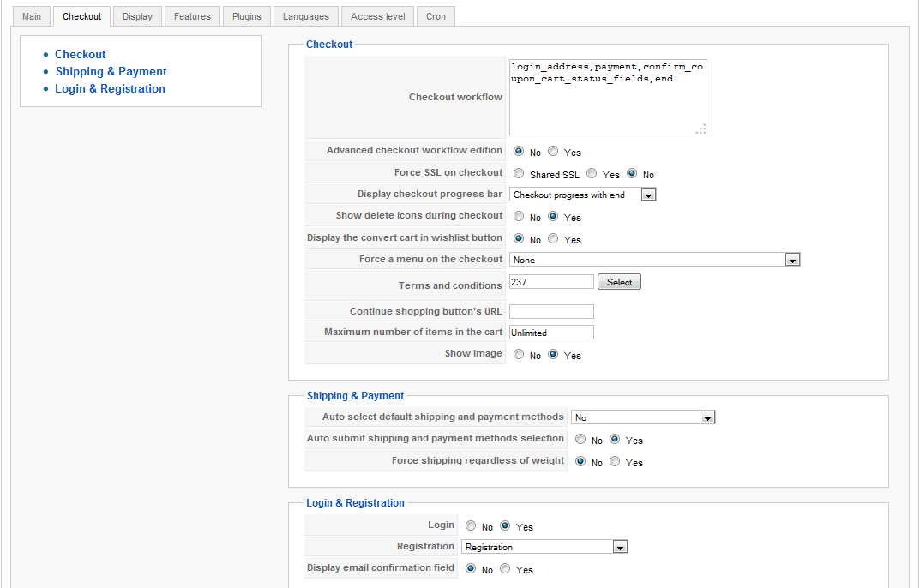This screenshot has width=920, height=588.
Task: Focus the Continue shopping button's URL field
Action: [551, 311]
